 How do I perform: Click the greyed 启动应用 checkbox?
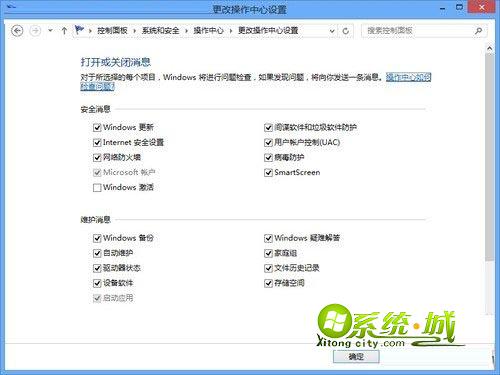[97, 298]
